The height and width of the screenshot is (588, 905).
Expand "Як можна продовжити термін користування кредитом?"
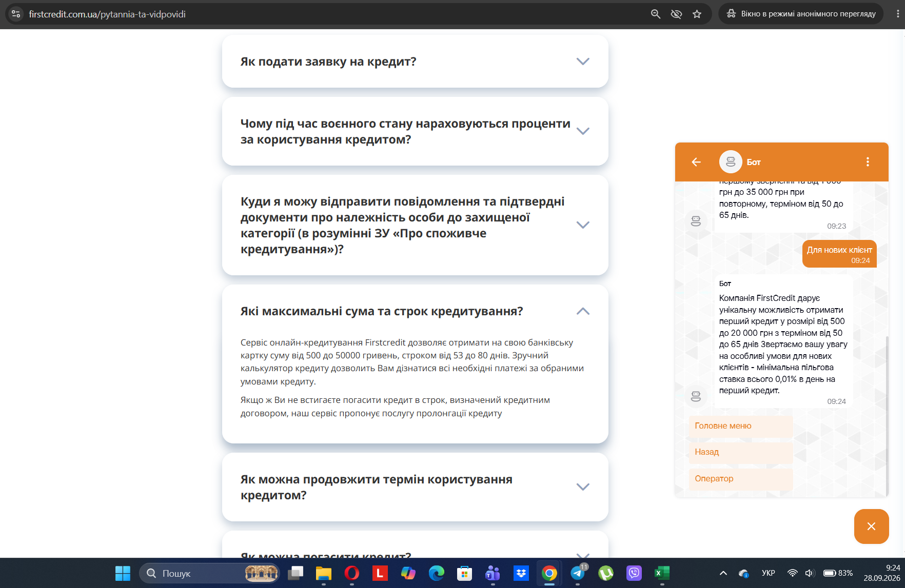(x=415, y=487)
